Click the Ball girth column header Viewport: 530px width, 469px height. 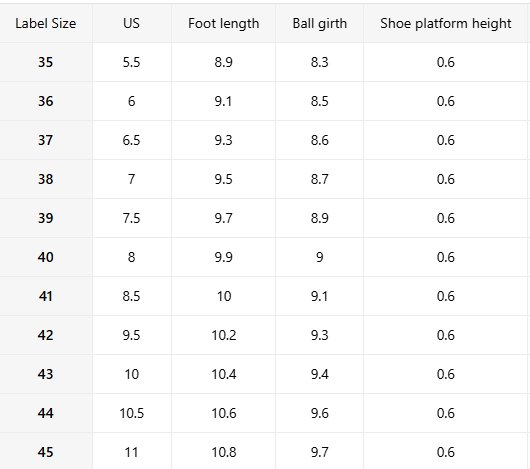click(319, 23)
